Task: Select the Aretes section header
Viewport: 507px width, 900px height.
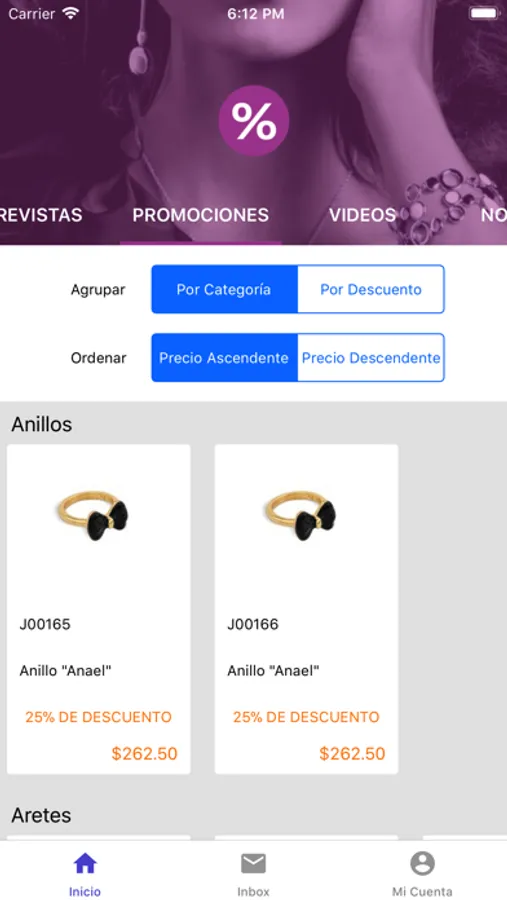Action: pyautogui.click(x=41, y=815)
